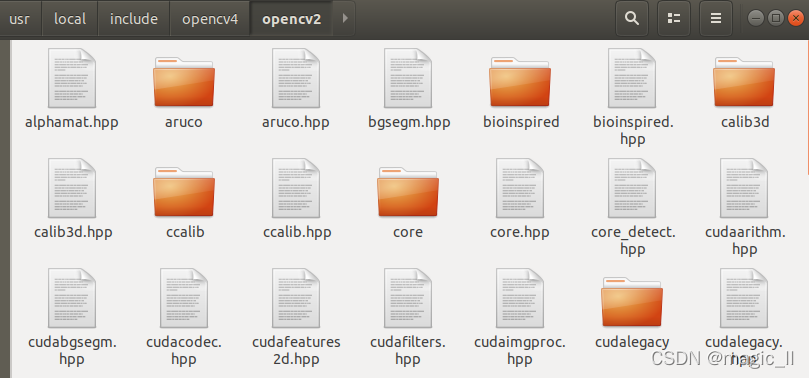The height and width of the screenshot is (378, 809).
Task: Click the calib3d folder name label
Action: tap(745, 123)
